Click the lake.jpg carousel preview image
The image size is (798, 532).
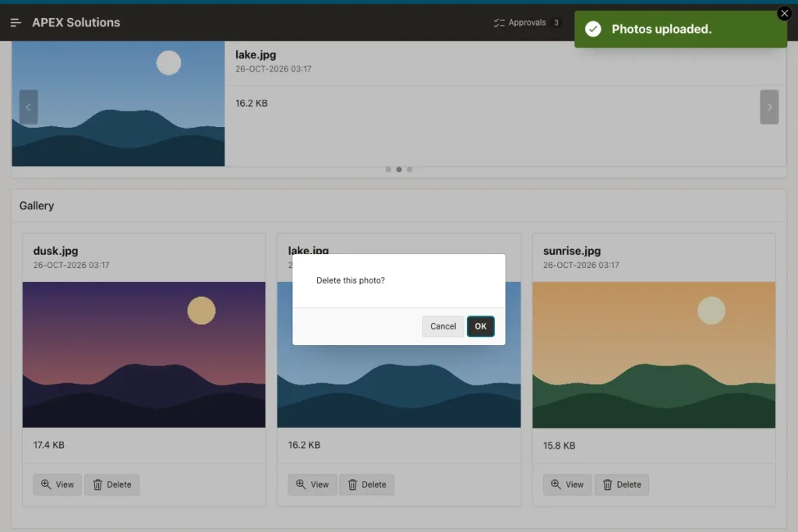118,104
